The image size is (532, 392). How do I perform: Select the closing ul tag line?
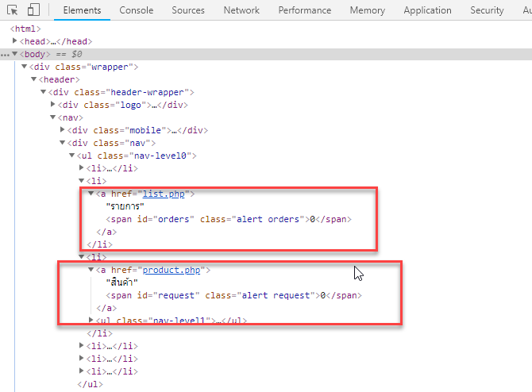point(90,384)
